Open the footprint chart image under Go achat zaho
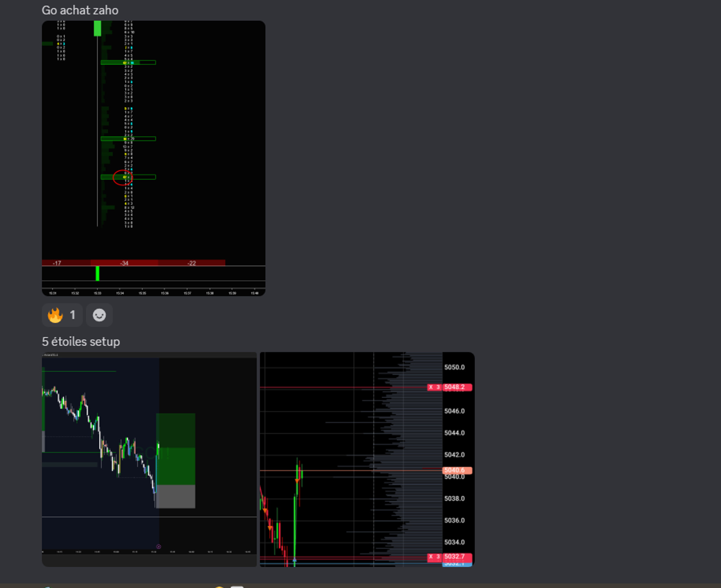This screenshot has width=721, height=588. [154, 158]
